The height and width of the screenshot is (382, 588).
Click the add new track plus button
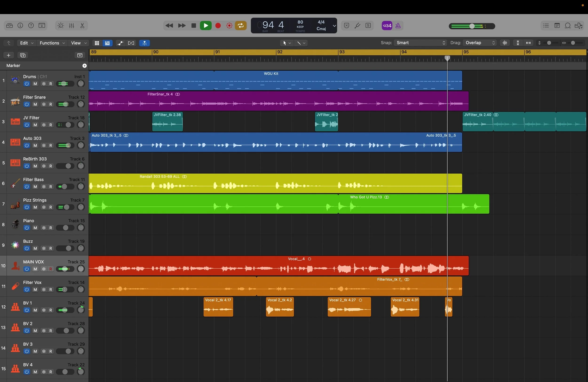(8, 55)
